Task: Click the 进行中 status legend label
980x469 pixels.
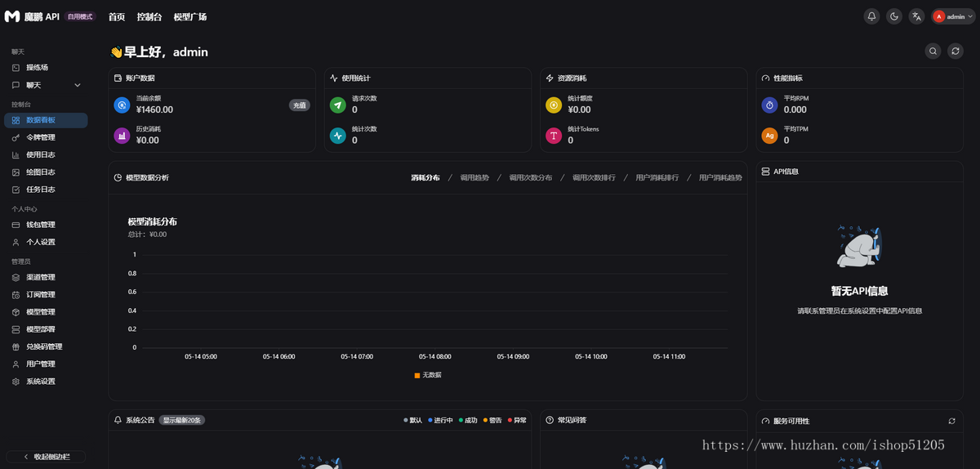Action: 443,421
